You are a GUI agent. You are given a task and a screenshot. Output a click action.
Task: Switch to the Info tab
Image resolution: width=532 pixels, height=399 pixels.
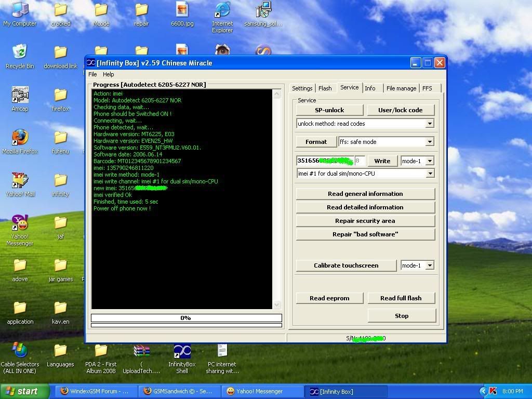pyautogui.click(x=370, y=88)
